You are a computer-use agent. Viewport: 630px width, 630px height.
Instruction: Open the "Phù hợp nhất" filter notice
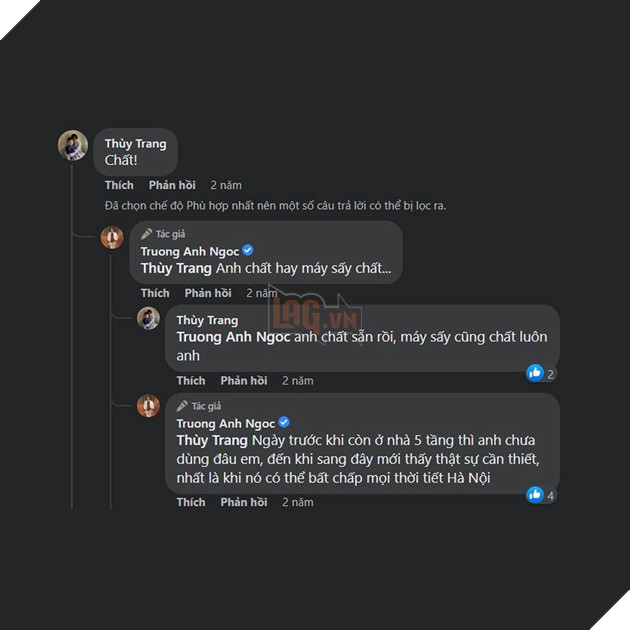click(275, 205)
